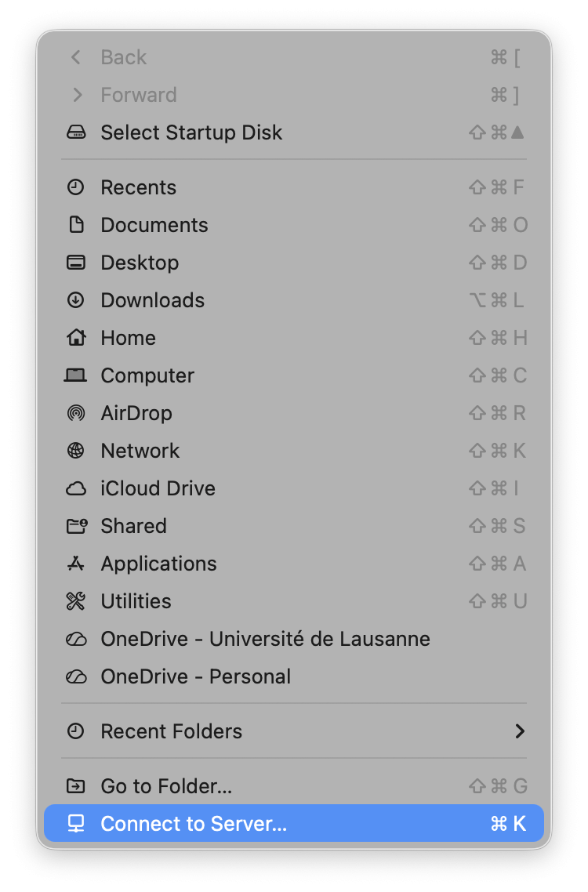The width and height of the screenshot is (588, 892).
Task: Click the iCloud Drive cloud icon
Action: point(76,488)
